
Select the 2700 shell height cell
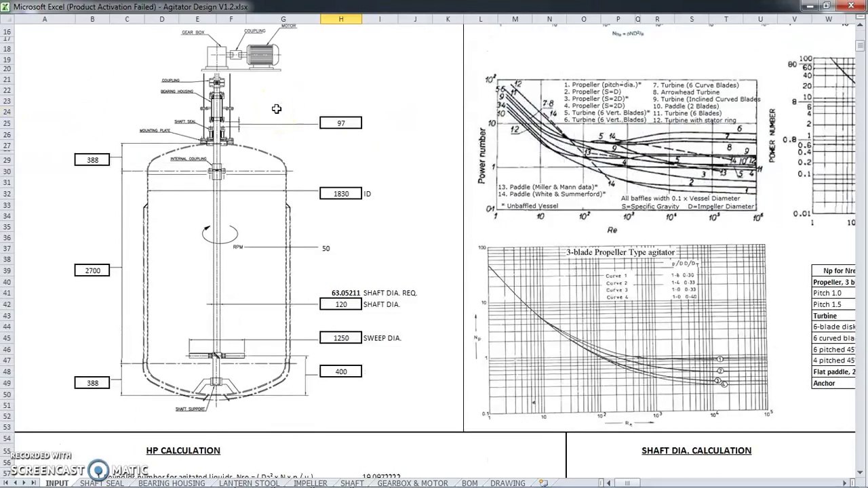[92, 270]
